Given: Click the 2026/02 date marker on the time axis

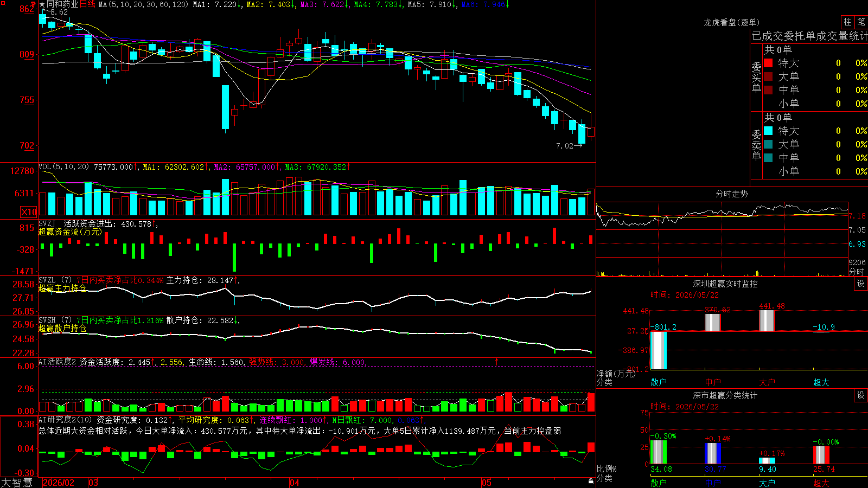Looking at the screenshot, I should [x=59, y=483].
